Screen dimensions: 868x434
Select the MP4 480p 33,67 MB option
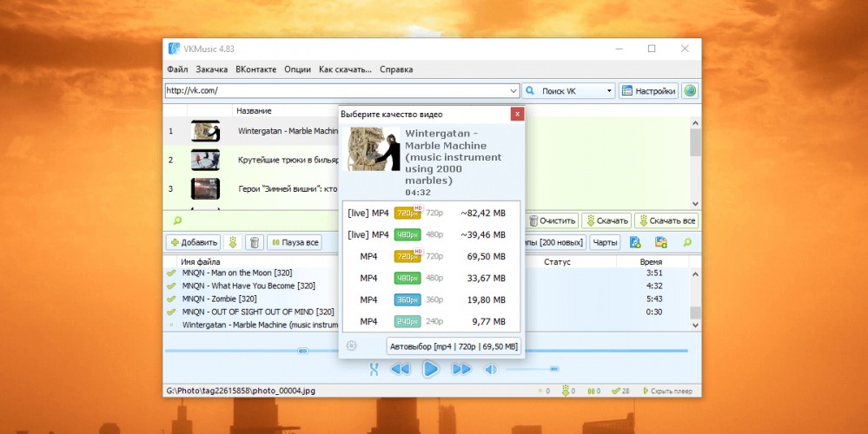(x=432, y=278)
